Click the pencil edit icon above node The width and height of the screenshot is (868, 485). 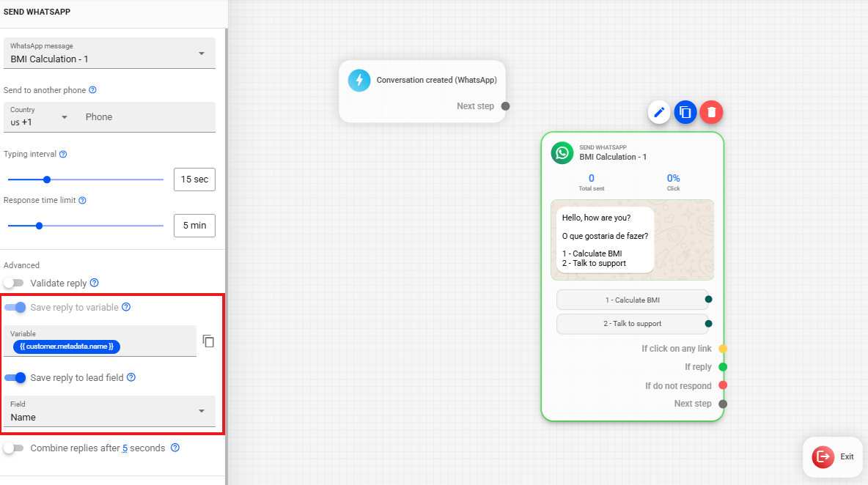point(659,112)
